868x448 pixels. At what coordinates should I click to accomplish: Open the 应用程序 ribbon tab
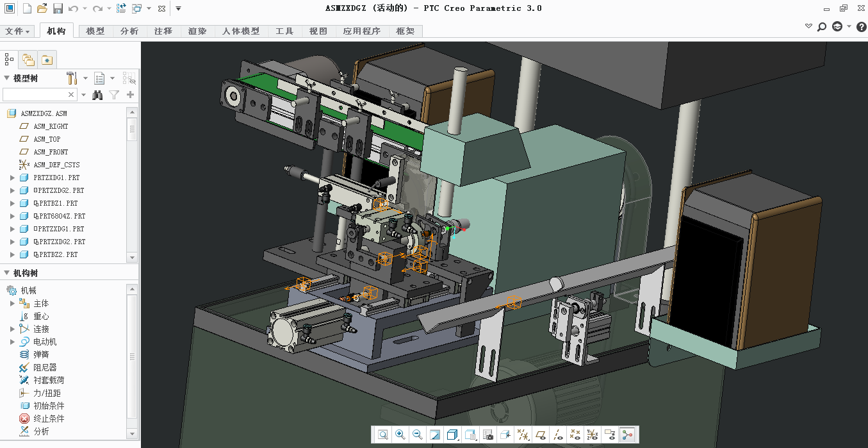click(x=362, y=31)
